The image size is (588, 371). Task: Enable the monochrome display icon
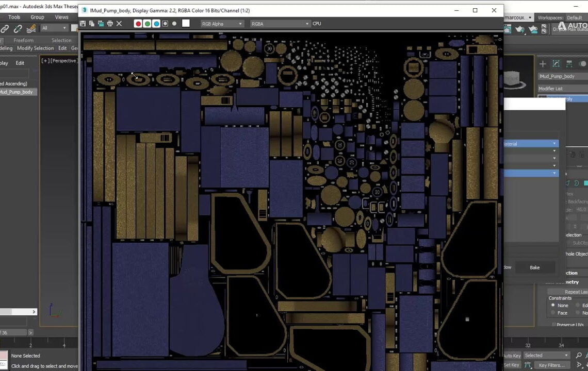click(174, 24)
